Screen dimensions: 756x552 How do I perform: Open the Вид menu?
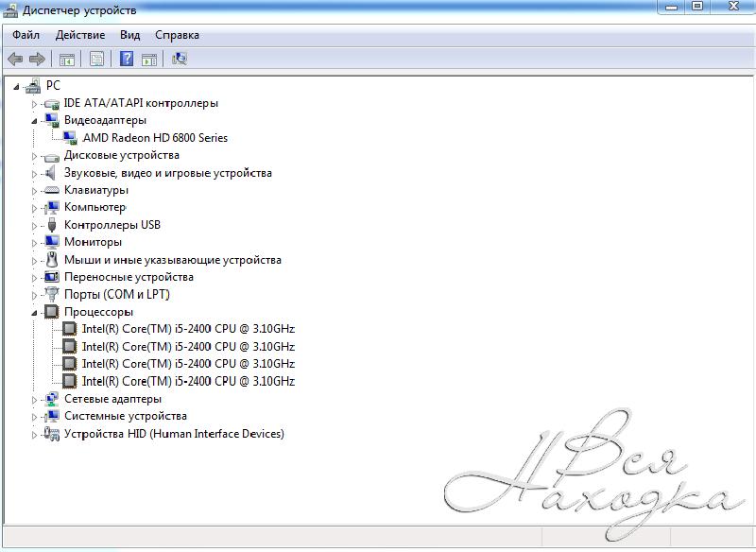129,35
